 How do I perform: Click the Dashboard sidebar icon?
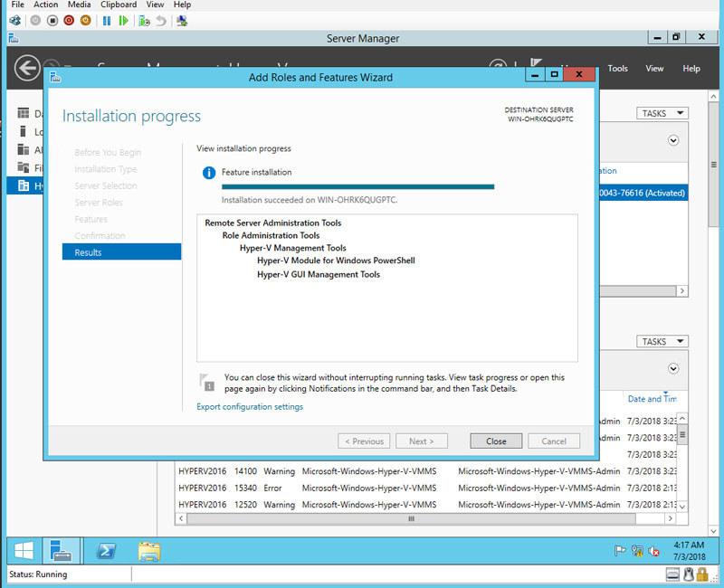24,113
